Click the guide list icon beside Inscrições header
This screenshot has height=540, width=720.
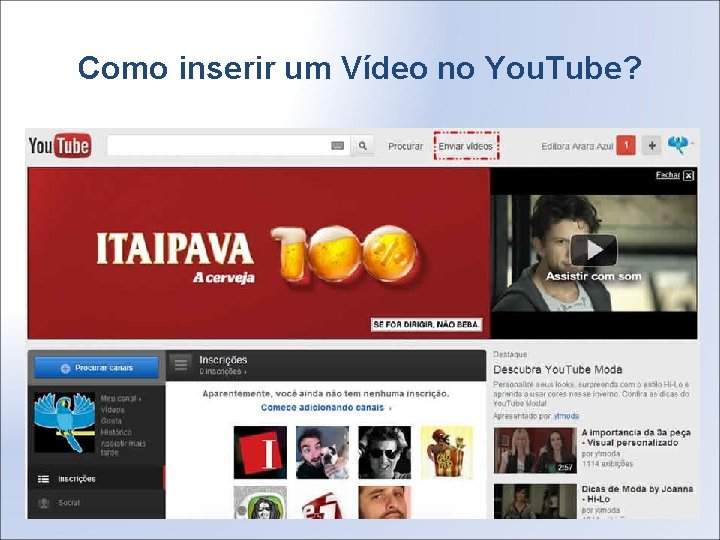point(180,364)
